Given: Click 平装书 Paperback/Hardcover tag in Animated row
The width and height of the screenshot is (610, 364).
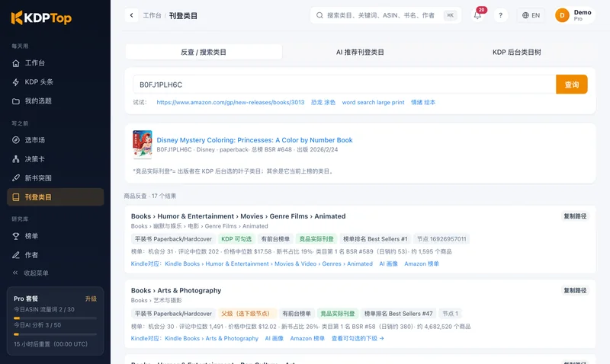Looking at the screenshot, I should (x=173, y=239).
